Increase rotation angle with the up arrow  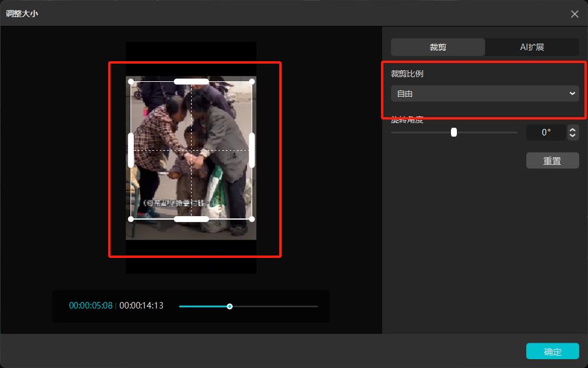click(573, 129)
